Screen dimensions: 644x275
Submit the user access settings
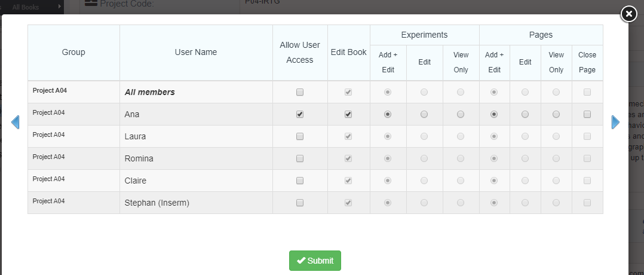[315, 261]
